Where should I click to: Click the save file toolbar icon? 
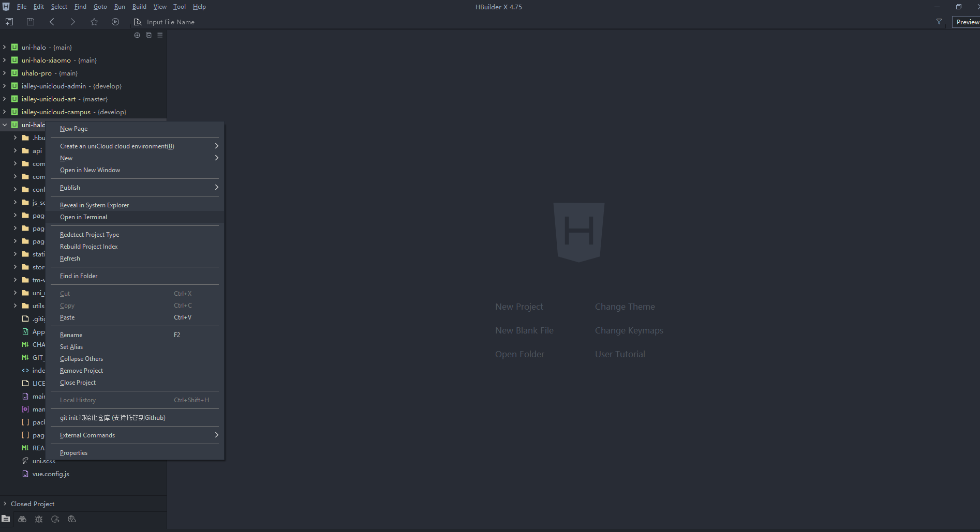pos(31,22)
